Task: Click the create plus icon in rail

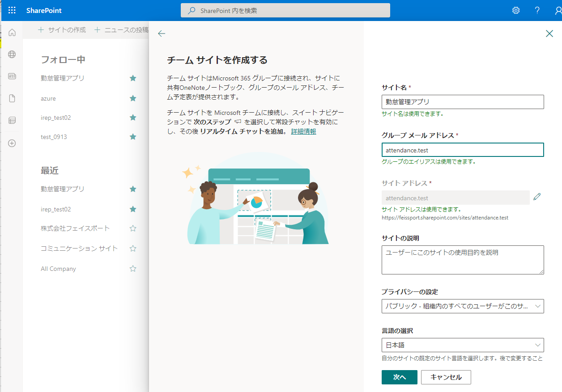Action: click(x=12, y=143)
